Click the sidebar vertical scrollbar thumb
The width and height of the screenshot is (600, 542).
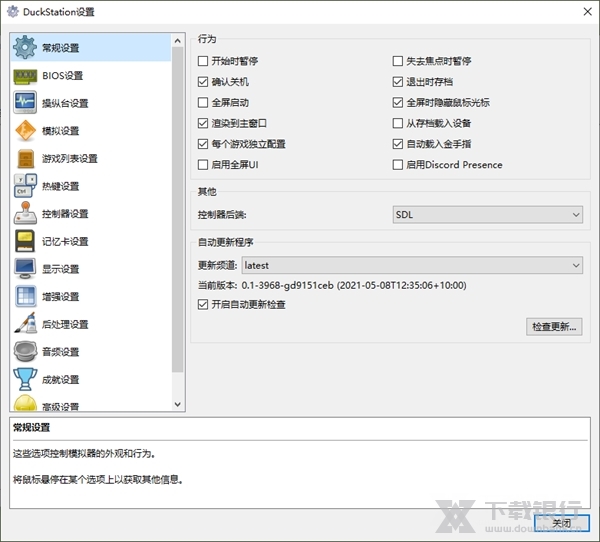pos(178,209)
